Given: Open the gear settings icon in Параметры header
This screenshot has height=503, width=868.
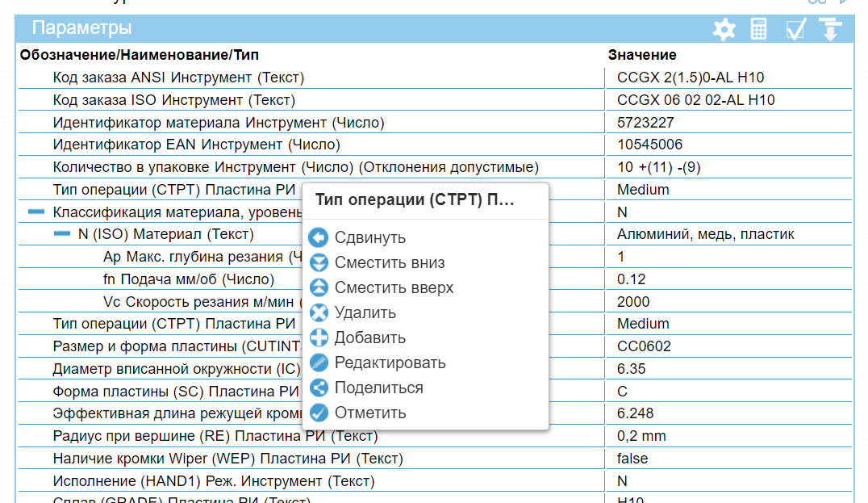Looking at the screenshot, I should click(x=724, y=30).
